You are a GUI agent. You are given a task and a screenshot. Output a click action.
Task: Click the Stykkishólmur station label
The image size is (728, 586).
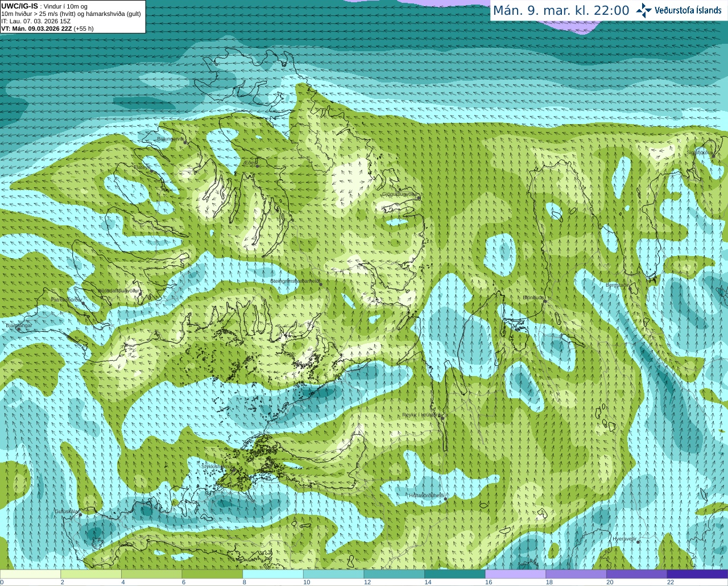[x=217, y=467]
